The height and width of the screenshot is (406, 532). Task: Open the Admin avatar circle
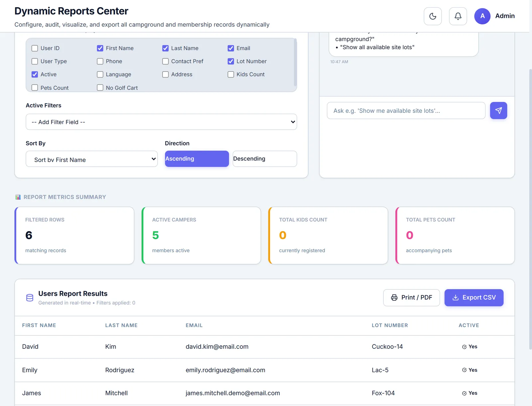(482, 16)
